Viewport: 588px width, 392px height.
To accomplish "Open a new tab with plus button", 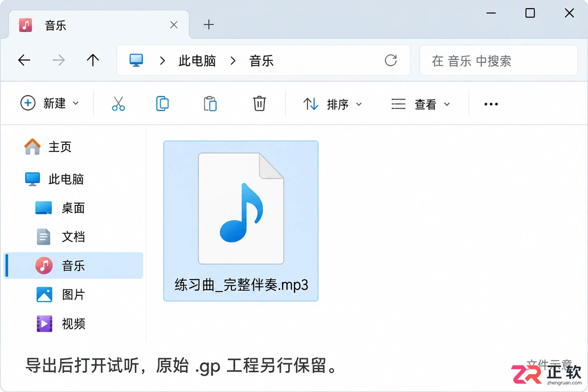I will click(209, 24).
